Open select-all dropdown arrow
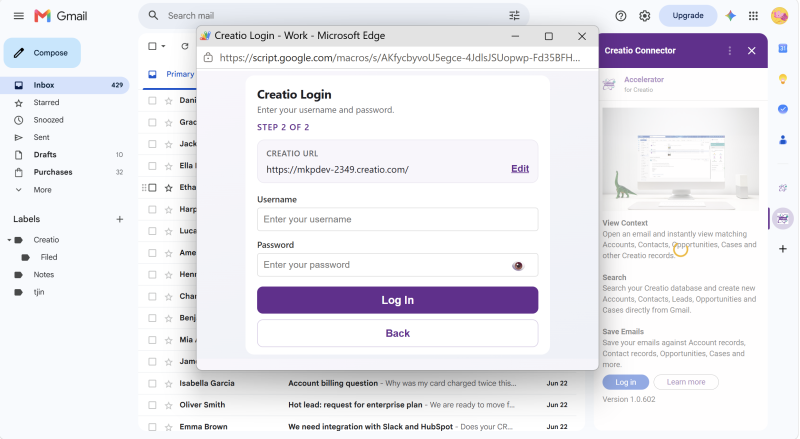 [163, 46]
